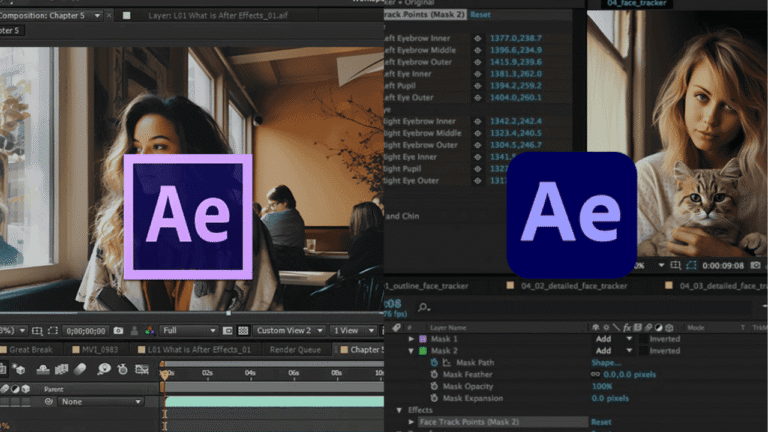
Task: Click the Mask Opacity 100% value
Action: (x=602, y=386)
